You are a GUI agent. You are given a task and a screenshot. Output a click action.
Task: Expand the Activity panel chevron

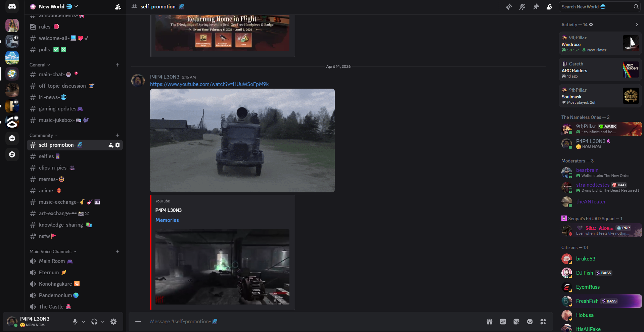pyautogui.click(x=637, y=25)
